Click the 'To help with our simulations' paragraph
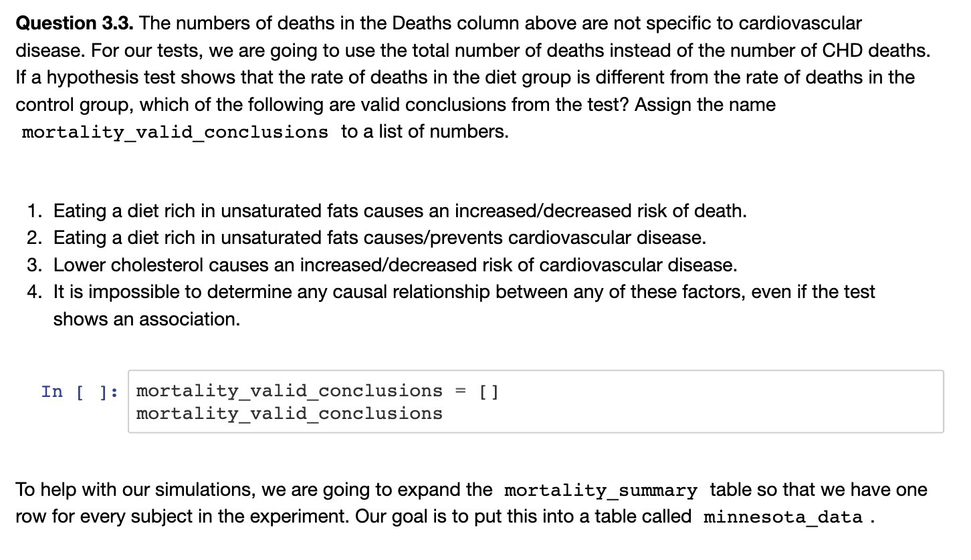Image resolution: width=971 pixels, height=560 pixels. point(471,503)
